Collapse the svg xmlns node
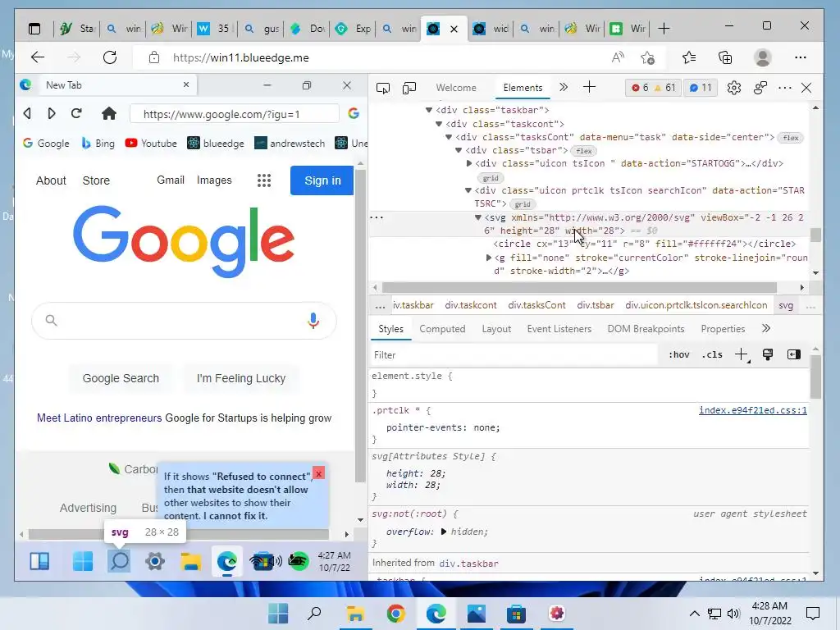Image resolution: width=840 pixels, height=630 pixels. [x=478, y=217]
